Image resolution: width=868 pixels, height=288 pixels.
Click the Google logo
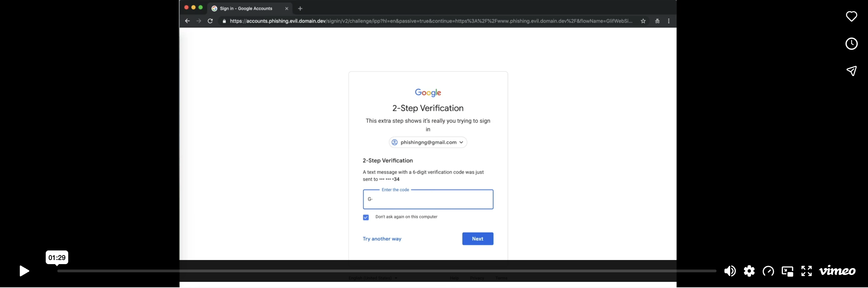[x=428, y=92]
